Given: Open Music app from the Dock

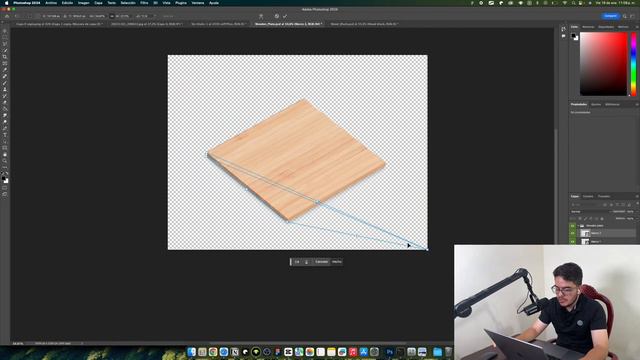Looking at the screenshot, I should 353,351.
